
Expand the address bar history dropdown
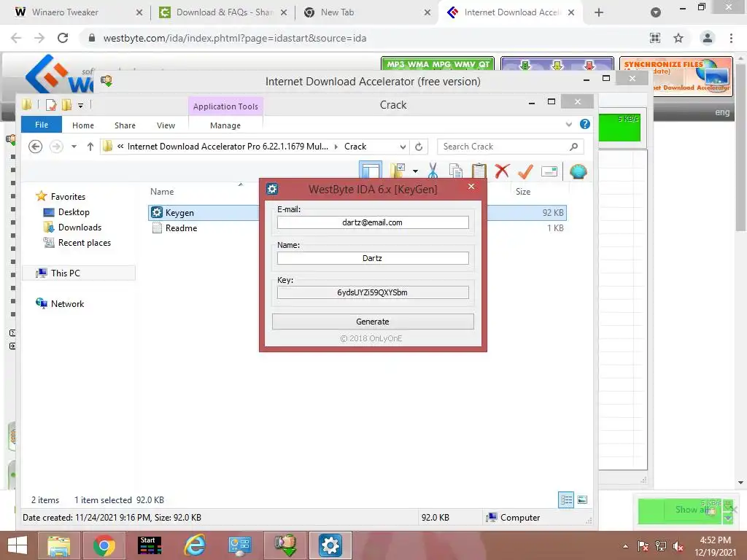(x=403, y=147)
